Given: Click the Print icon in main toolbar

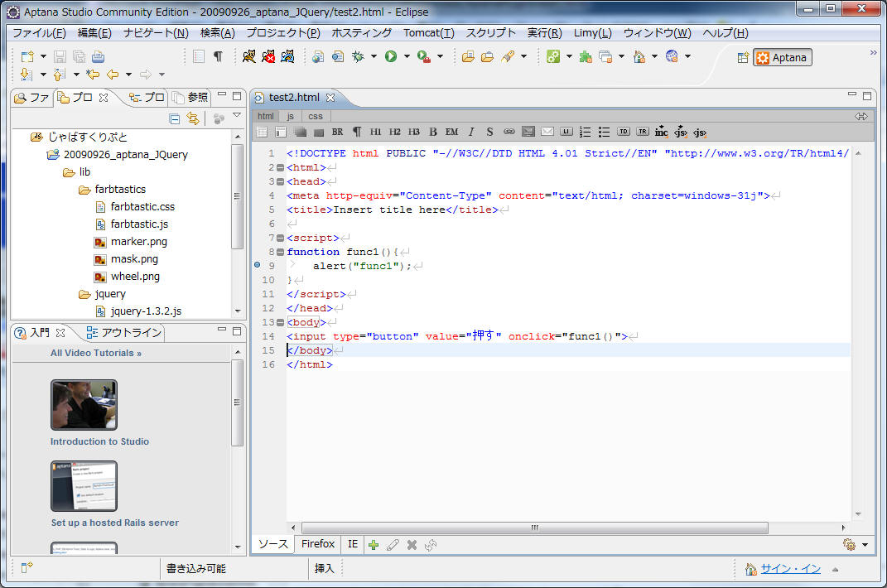Looking at the screenshot, I should pyautogui.click(x=98, y=56).
